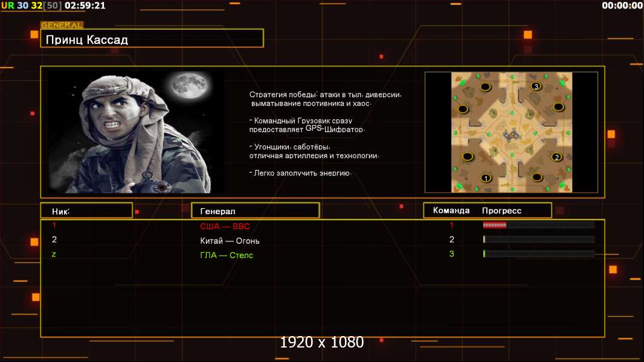
Task: Click the UR indicator in the corner
Action: (x=8, y=5)
